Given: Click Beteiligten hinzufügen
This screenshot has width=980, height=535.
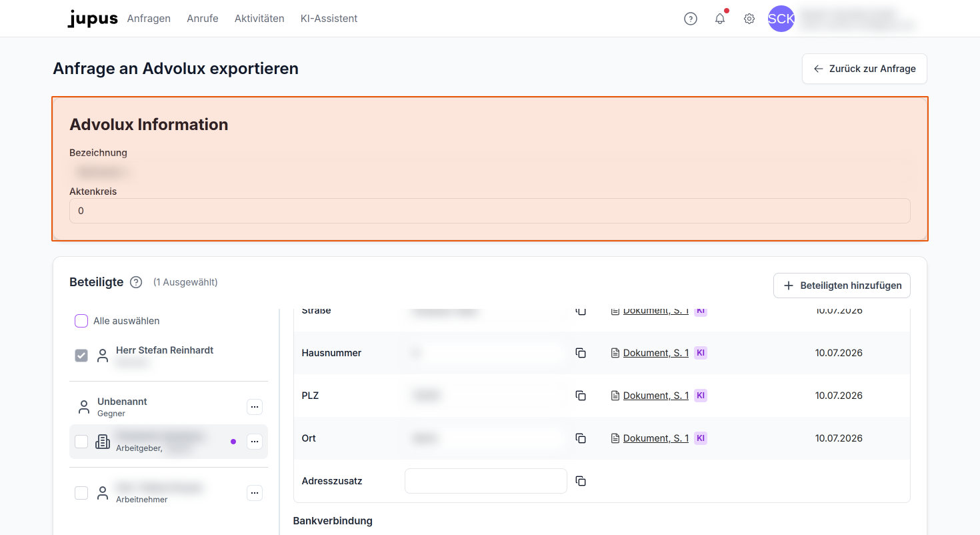Looking at the screenshot, I should [x=842, y=286].
